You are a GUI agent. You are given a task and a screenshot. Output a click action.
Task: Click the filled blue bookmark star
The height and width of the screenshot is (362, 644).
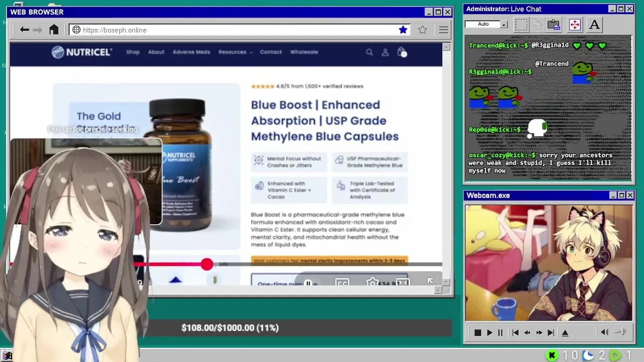coord(403,30)
